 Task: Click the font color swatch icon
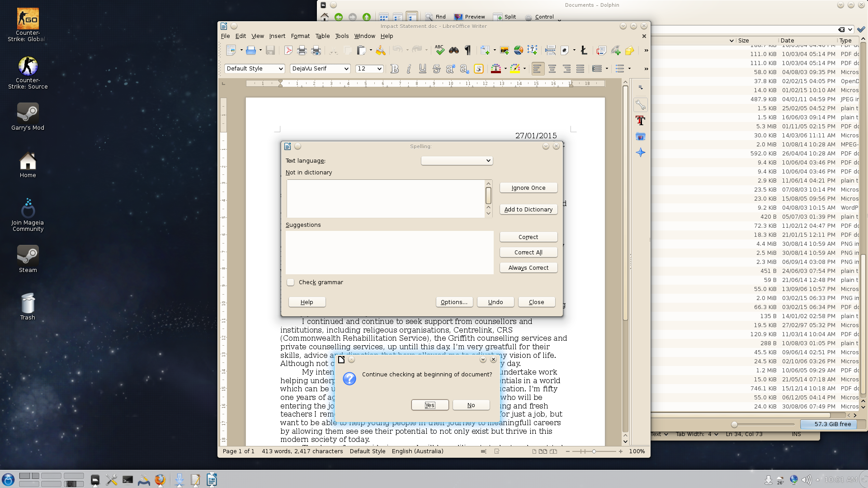[496, 69]
